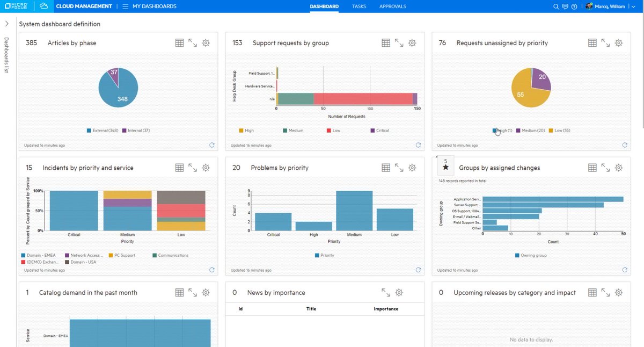
Task: Toggle Low legend in Support requests chart
Action: (333, 131)
